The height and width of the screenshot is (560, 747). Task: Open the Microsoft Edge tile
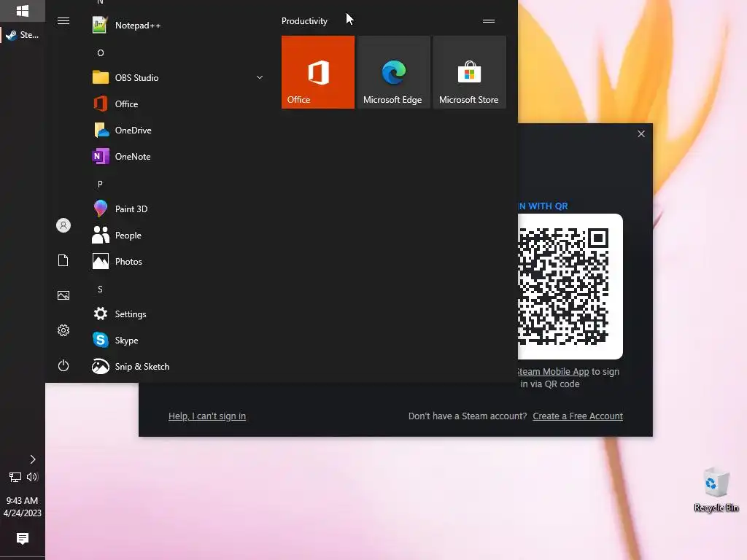pyautogui.click(x=393, y=72)
